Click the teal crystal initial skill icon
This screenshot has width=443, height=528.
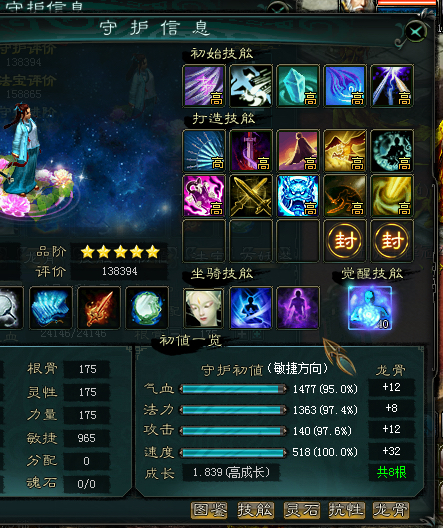pyautogui.click(x=298, y=86)
